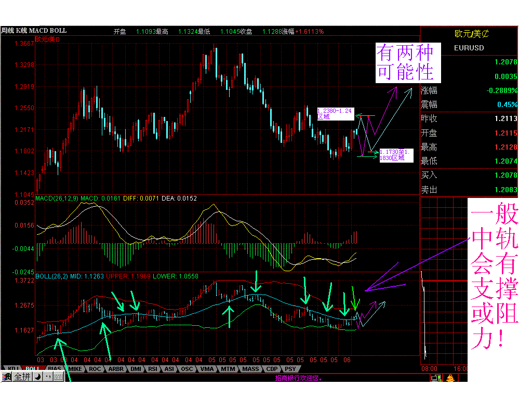Click the 1.3667 price axis label
Screen dimensions: 532x399
click(24, 44)
